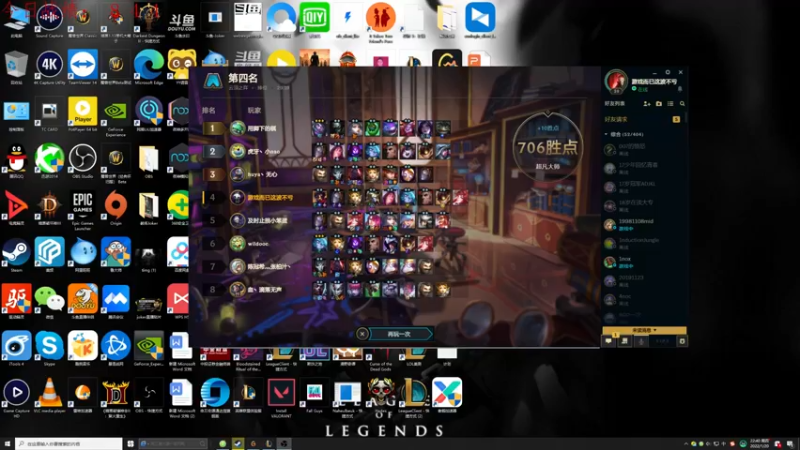
Task: Open Control Panel desktop icon
Action: (x=16, y=114)
